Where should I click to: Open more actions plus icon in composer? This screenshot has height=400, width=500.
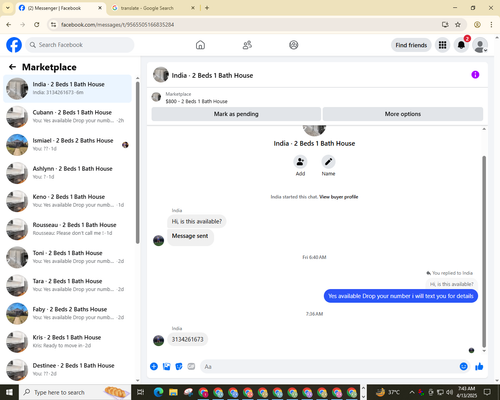pos(154,367)
